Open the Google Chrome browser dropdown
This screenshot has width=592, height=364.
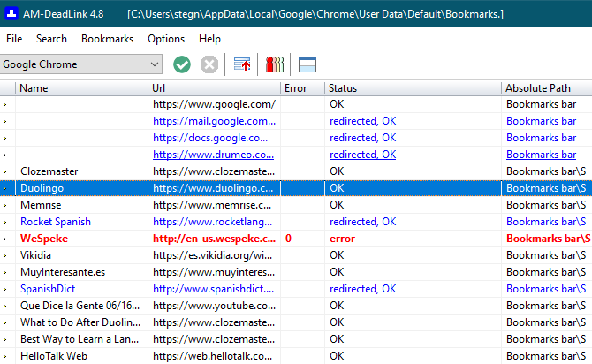click(81, 64)
